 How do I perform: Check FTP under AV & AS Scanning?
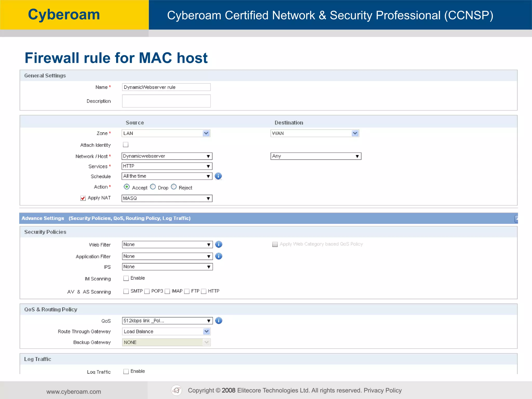[187, 291]
